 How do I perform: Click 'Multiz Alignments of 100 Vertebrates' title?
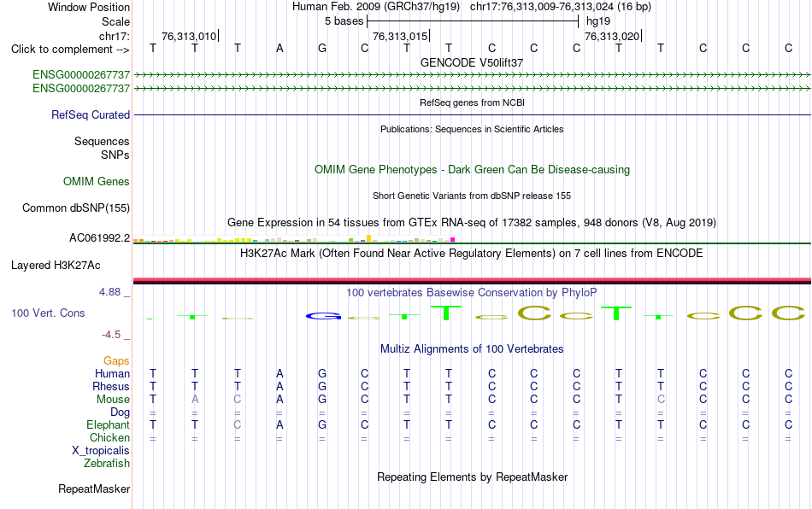(x=472, y=348)
